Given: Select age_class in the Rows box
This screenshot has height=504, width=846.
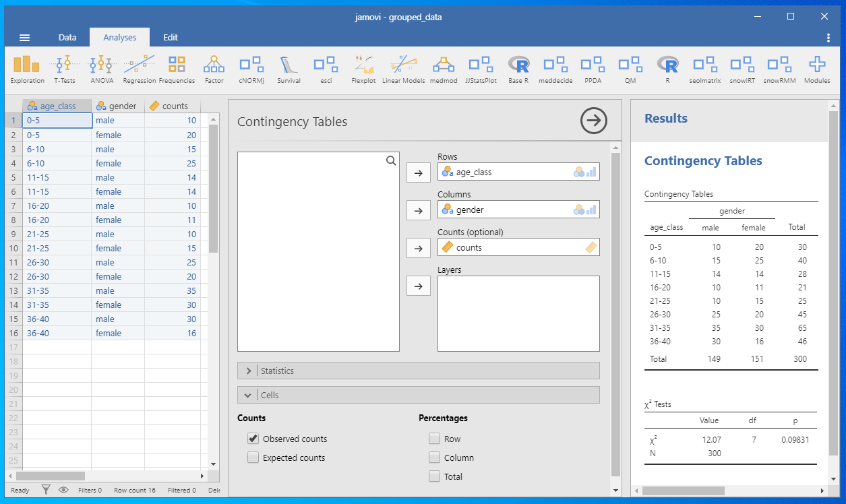Looking at the screenshot, I should coord(518,172).
